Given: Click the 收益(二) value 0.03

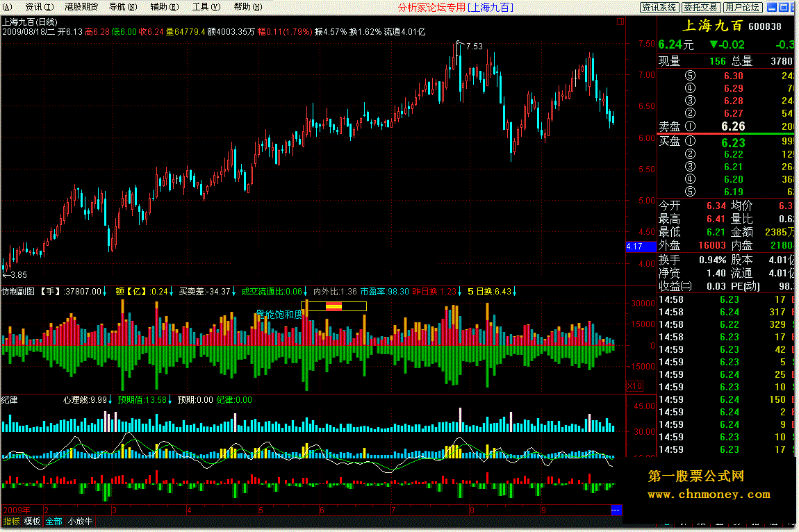Looking at the screenshot, I should click(716, 286).
